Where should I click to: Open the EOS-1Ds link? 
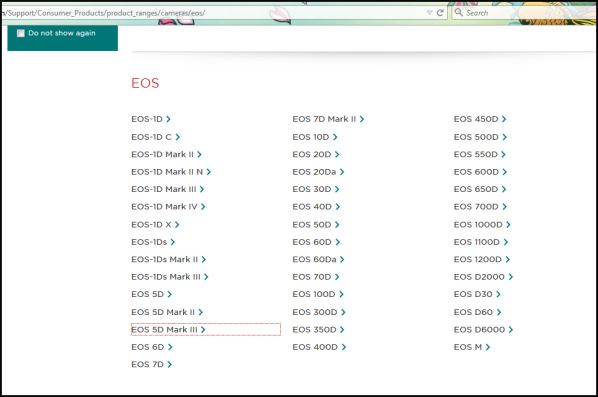[153, 242]
